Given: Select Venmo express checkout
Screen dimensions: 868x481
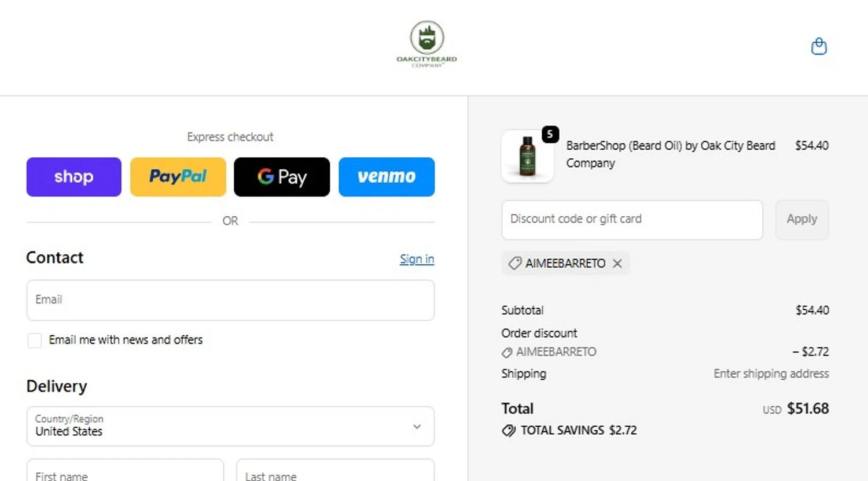Looking at the screenshot, I should (x=387, y=177).
